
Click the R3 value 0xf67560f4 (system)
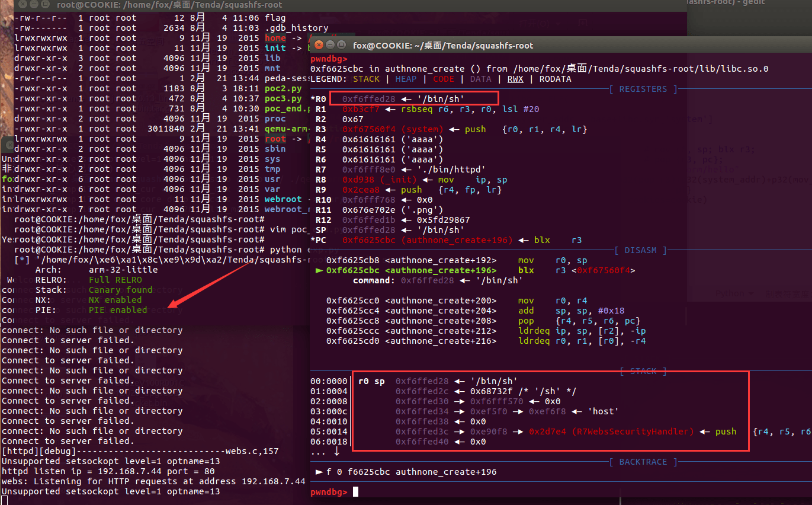point(393,129)
